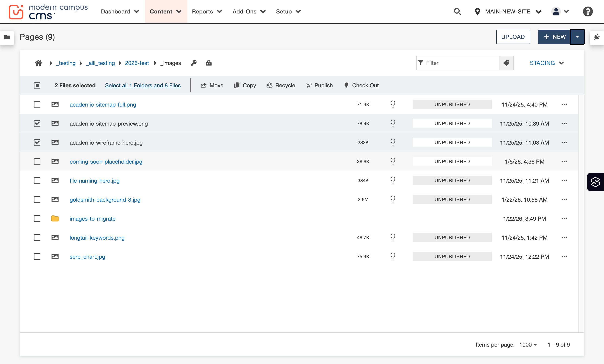604x364 pixels.
Task: Open more actions for file-naming-hero.jpg
Action: pos(564,180)
